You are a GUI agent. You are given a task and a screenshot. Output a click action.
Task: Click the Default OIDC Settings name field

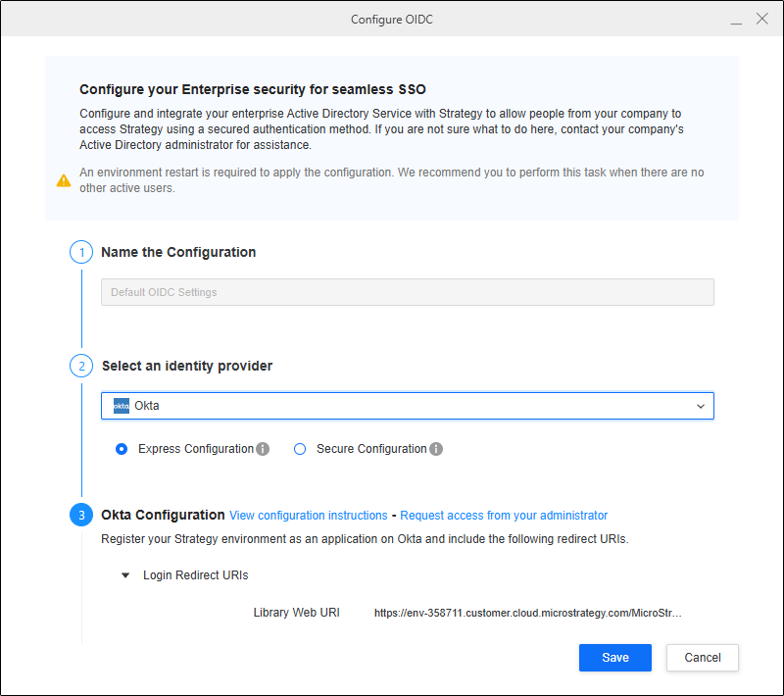pyautogui.click(x=407, y=292)
